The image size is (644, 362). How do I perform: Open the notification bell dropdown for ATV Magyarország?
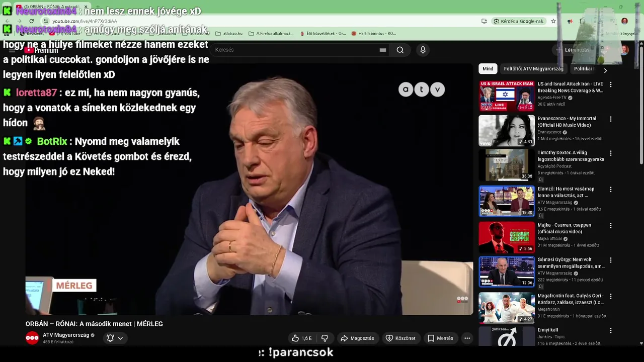(x=115, y=338)
